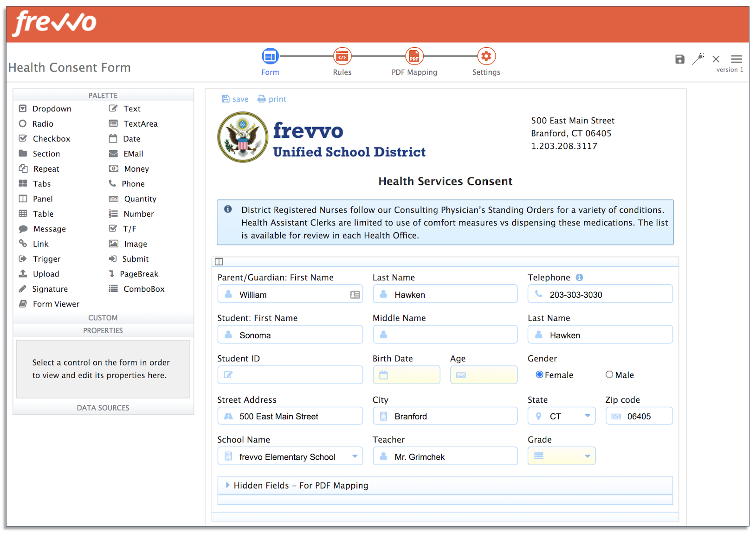Click the Parent/Guardian First Name field
Viewport: 756px width, 533px height.
pyautogui.click(x=290, y=294)
